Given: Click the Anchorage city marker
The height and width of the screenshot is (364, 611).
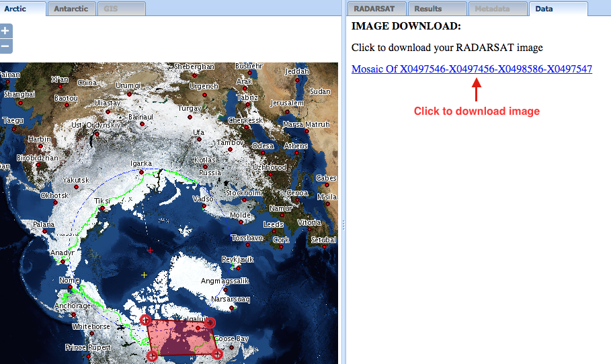Looking at the screenshot, I should (73, 314).
